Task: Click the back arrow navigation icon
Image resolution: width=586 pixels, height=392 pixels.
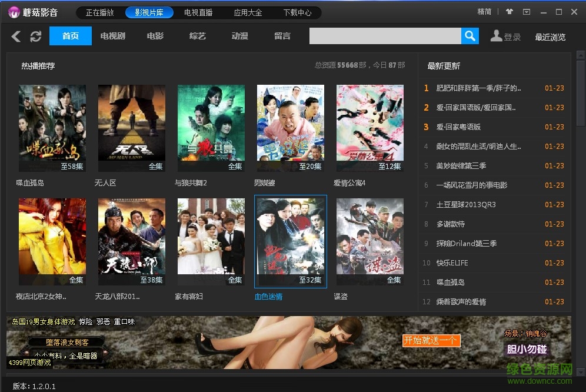Action: (15, 36)
